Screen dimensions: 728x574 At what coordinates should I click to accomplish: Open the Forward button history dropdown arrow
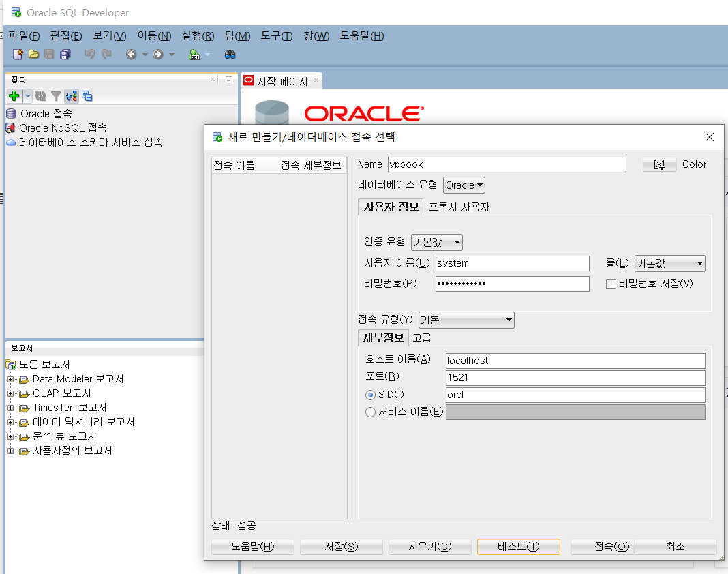[x=172, y=55]
